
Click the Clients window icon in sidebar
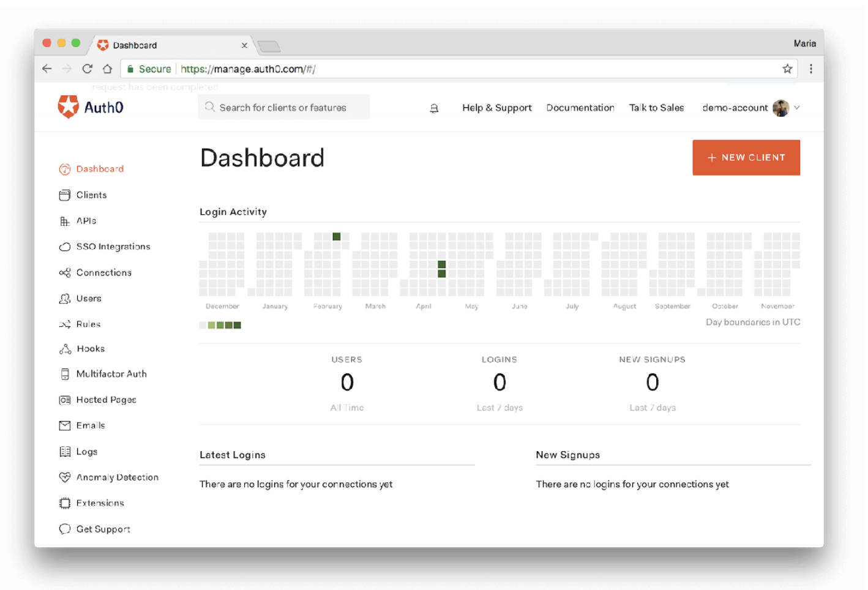(x=65, y=195)
